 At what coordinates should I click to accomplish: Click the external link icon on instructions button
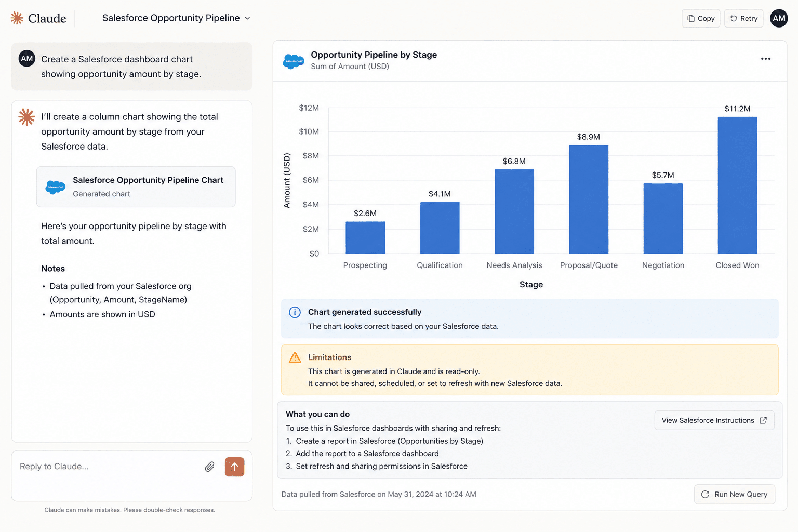763,420
